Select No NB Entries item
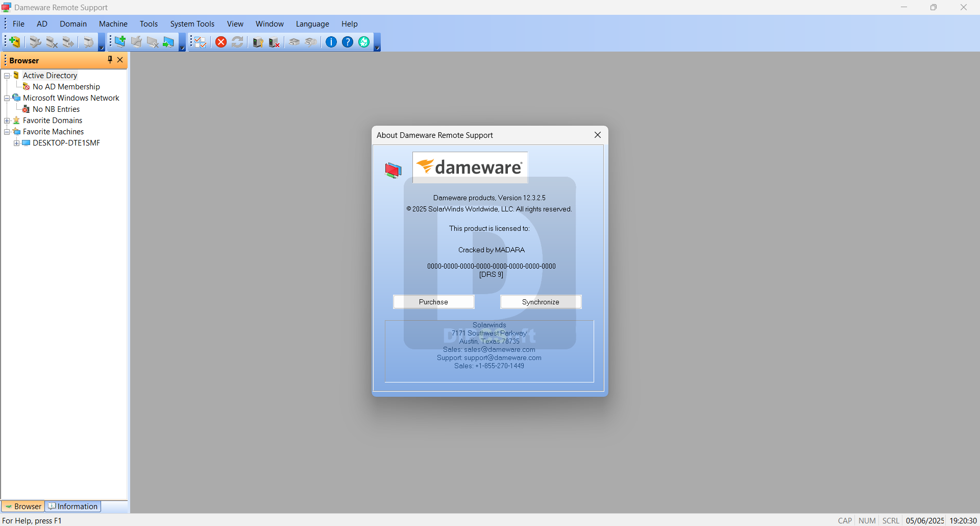The image size is (980, 526). (x=56, y=109)
